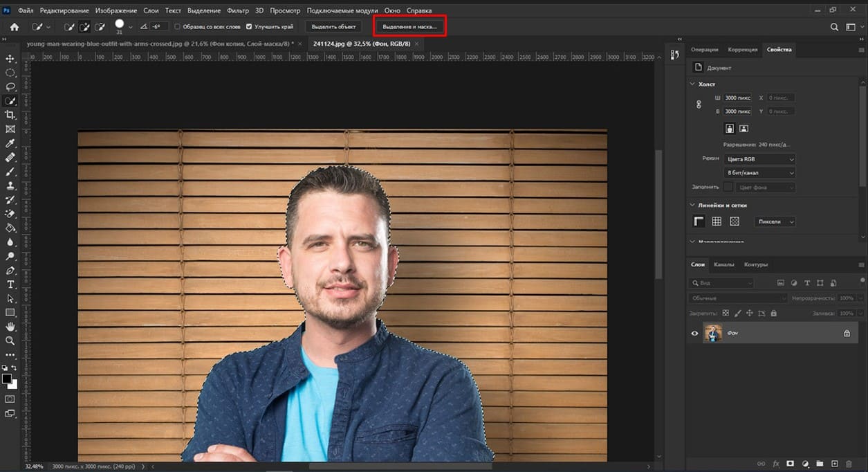The width and height of the screenshot is (868, 472).
Task: Hide the Фон layer via eye icon
Action: [694, 333]
